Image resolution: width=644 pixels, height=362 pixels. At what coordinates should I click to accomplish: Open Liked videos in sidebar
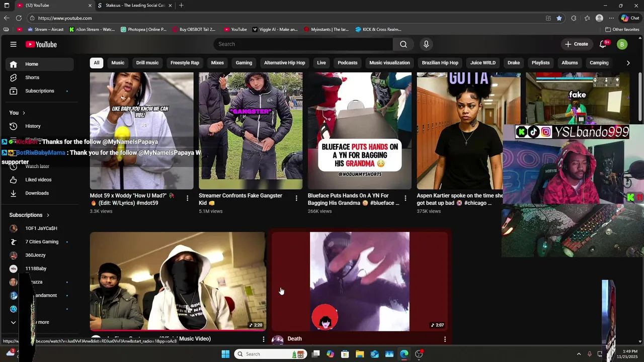coord(39,179)
